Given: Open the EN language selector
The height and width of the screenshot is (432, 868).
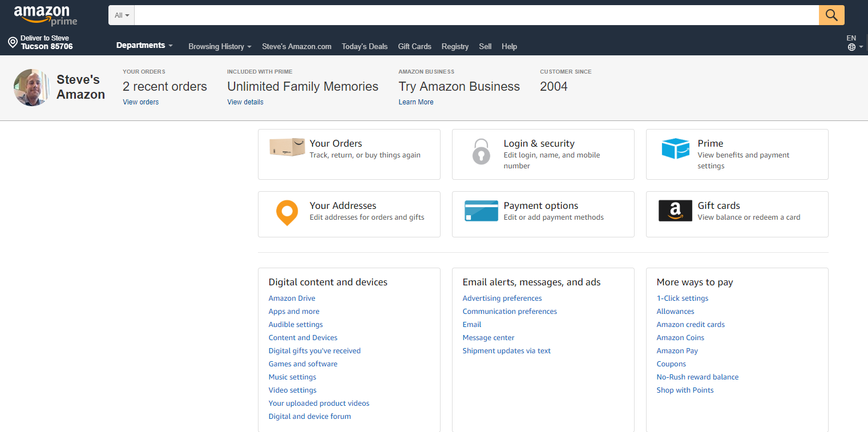Looking at the screenshot, I should click(x=854, y=43).
